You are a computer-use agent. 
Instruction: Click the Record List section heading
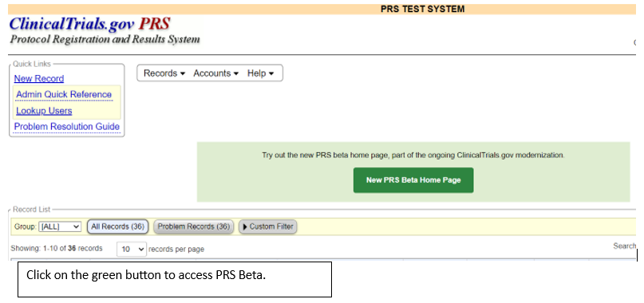[32, 210]
